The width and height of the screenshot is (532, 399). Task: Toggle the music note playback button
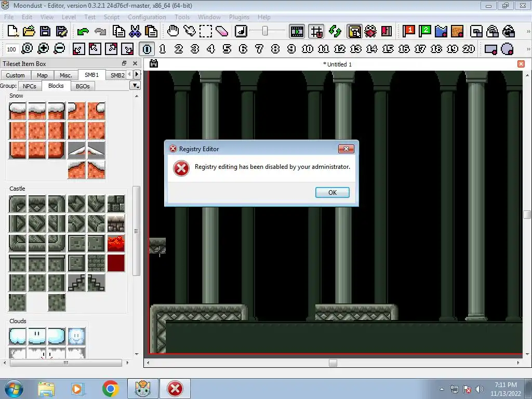pos(241,31)
